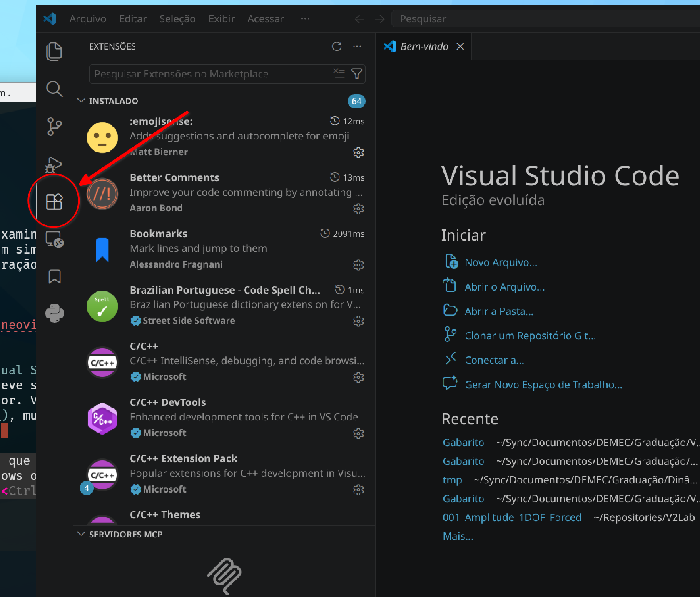Open settings gear for Bookmarks extension
The width and height of the screenshot is (700, 597).
(x=359, y=265)
